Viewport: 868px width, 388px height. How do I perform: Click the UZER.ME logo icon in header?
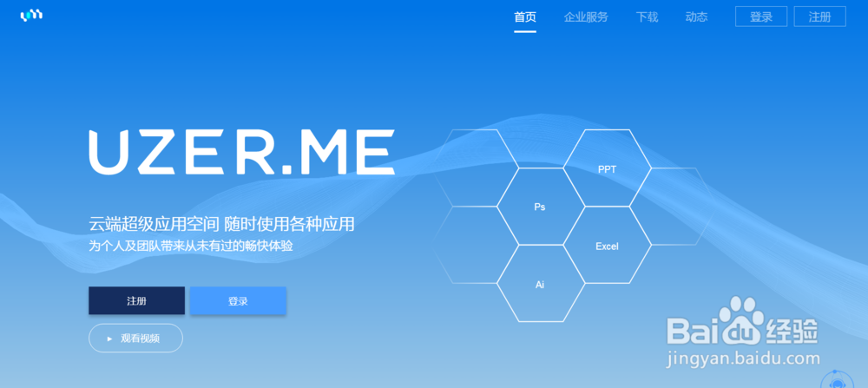point(31,16)
